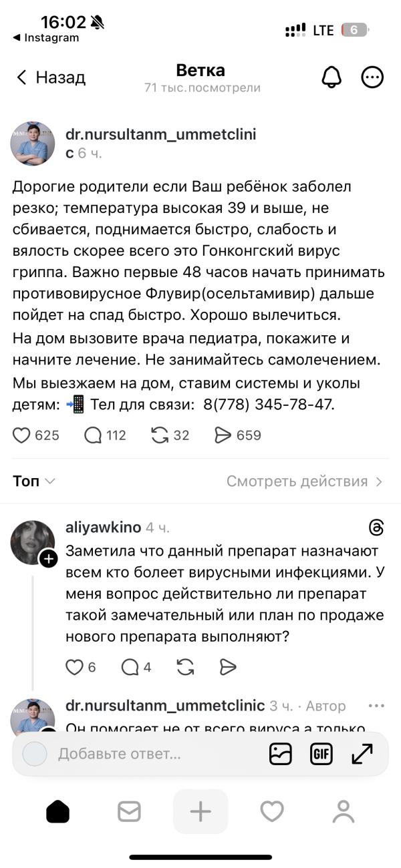
Task: Open the photo picker in the reply bar
Action: [279, 754]
